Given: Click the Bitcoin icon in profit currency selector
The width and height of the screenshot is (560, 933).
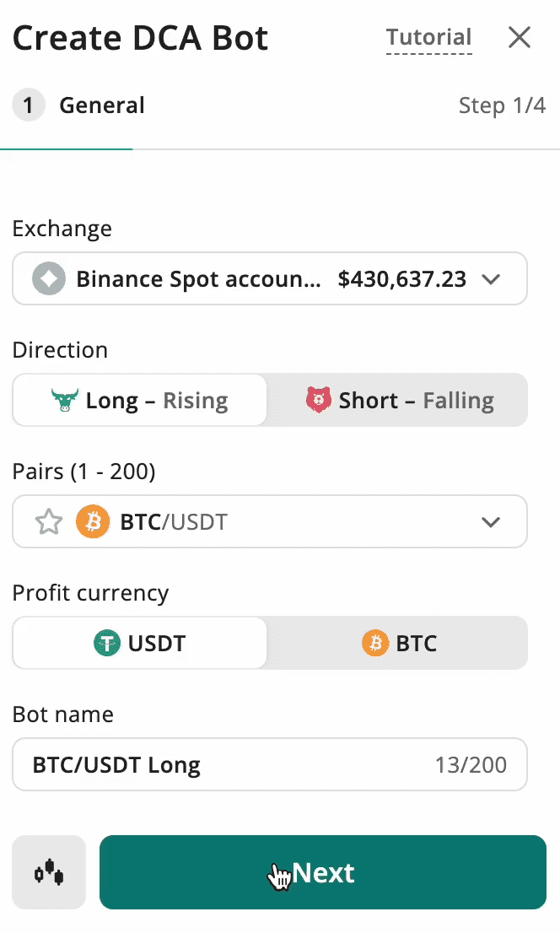Looking at the screenshot, I should click(x=376, y=643).
